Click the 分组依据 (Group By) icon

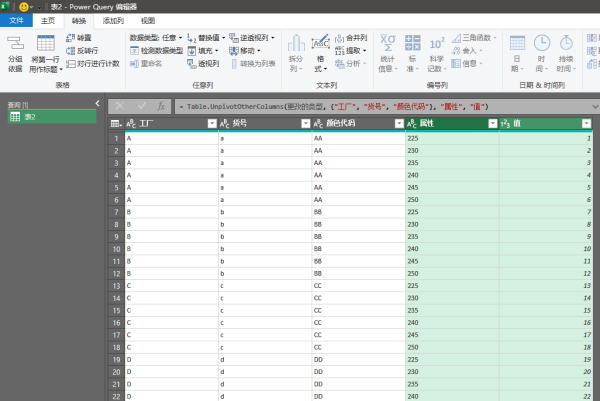coord(14,45)
